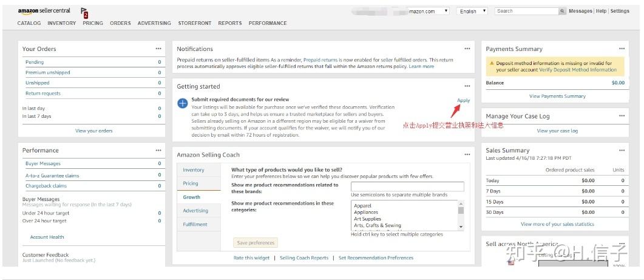Open the ADVERTISING menu
Screen dimensions: 644x280
click(x=154, y=23)
